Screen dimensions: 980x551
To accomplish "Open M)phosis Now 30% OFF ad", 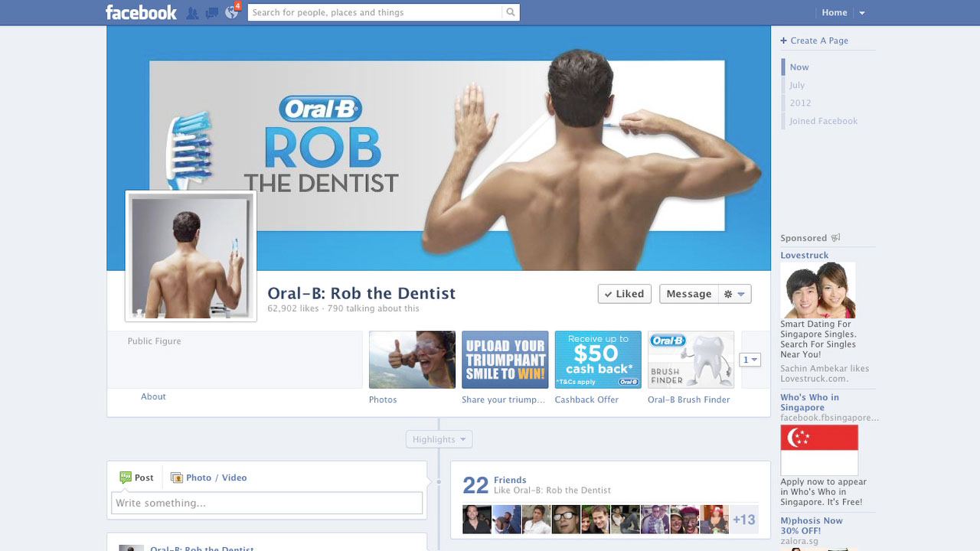I will point(811,526).
